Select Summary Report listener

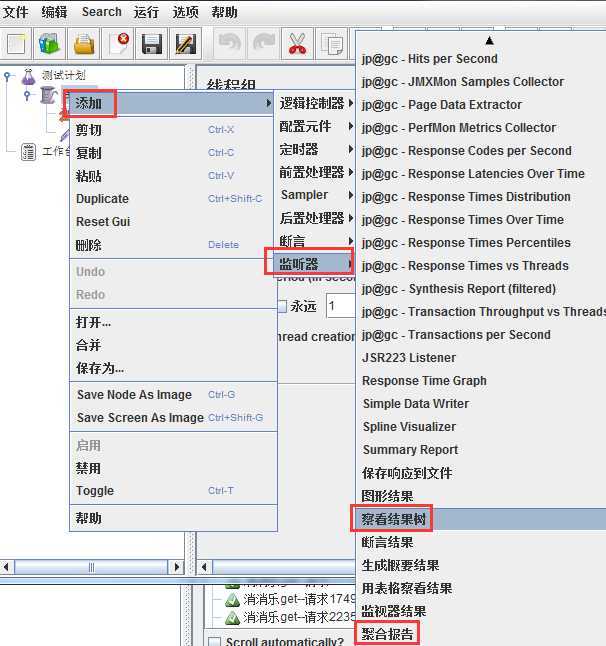coord(481,449)
